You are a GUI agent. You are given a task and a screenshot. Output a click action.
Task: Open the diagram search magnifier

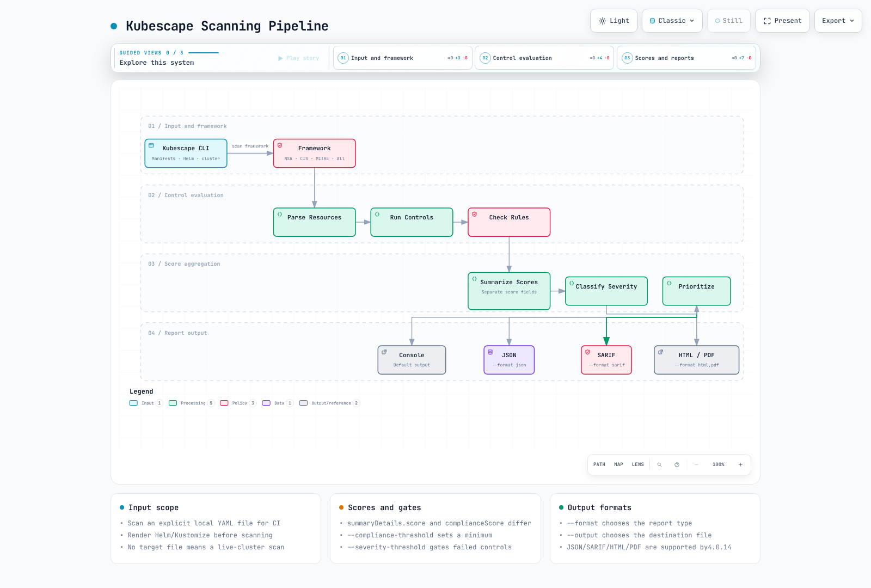659,465
